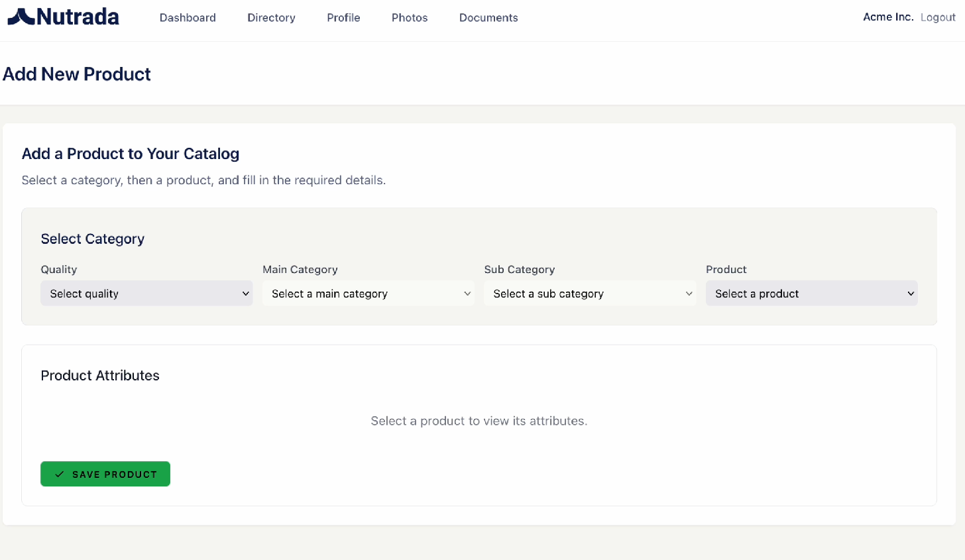The height and width of the screenshot is (560, 965).
Task: Click the Add New Product heading
Action: point(77,74)
